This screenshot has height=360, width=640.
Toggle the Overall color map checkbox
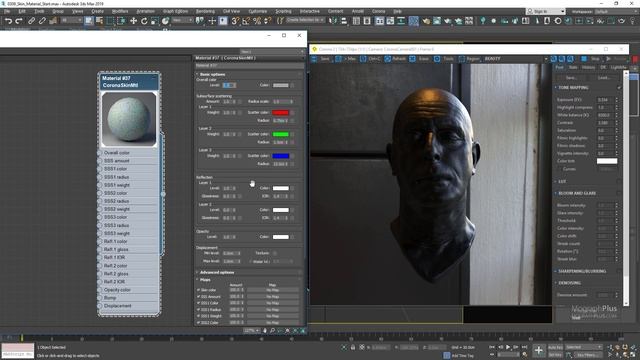(x=292, y=85)
